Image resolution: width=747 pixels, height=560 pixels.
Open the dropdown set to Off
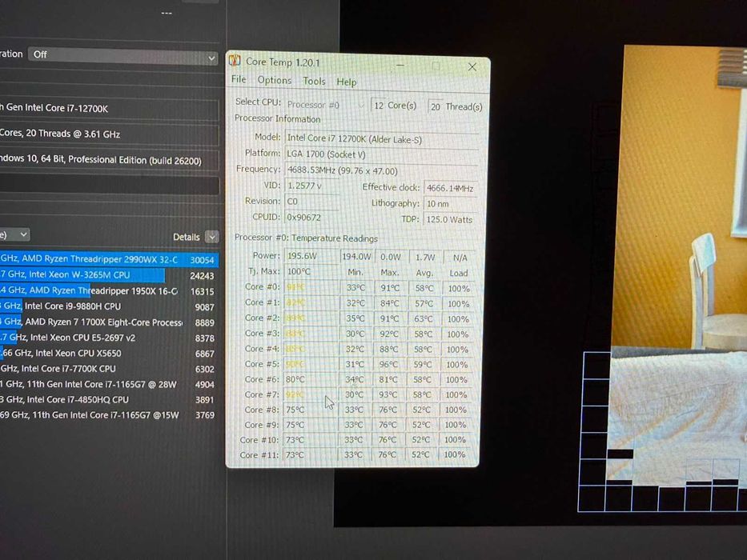[x=123, y=55]
